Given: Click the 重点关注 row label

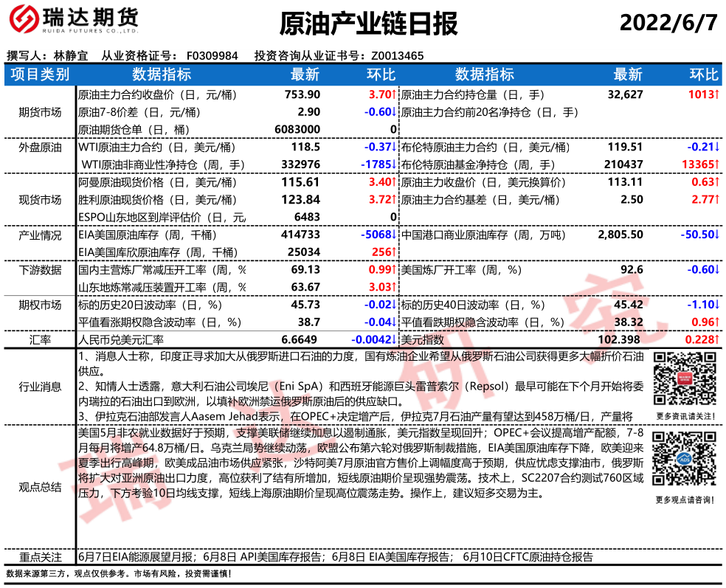Looking at the screenshot, I should point(40,557).
